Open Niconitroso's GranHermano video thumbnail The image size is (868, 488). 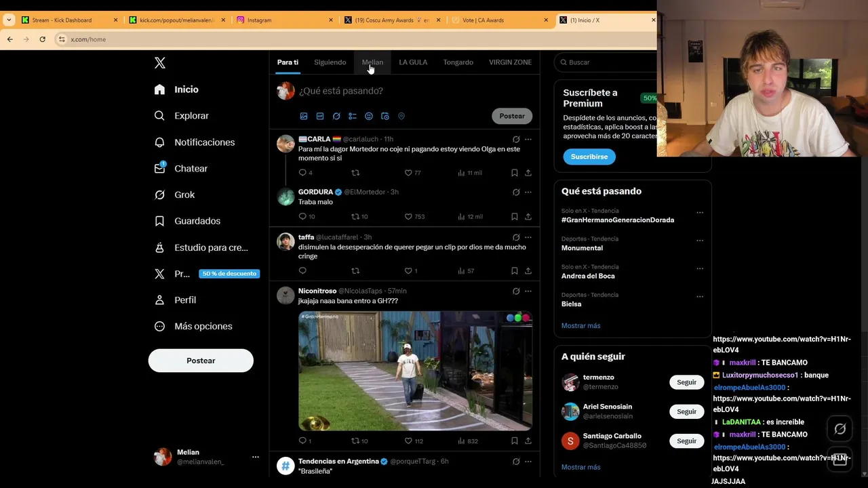coord(415,371)
